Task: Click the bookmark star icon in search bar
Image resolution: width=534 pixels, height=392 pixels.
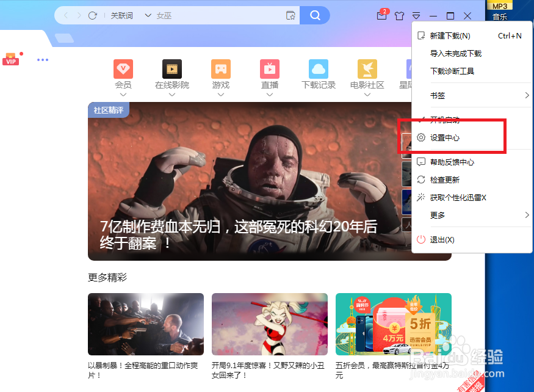Action: tap(290, 15)
